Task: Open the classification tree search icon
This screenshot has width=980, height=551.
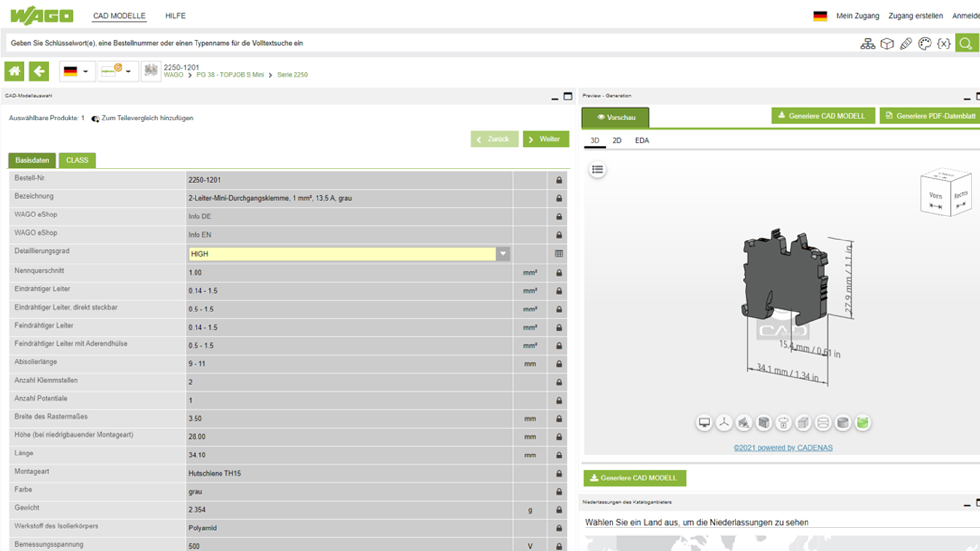Action: coord(868,44)
